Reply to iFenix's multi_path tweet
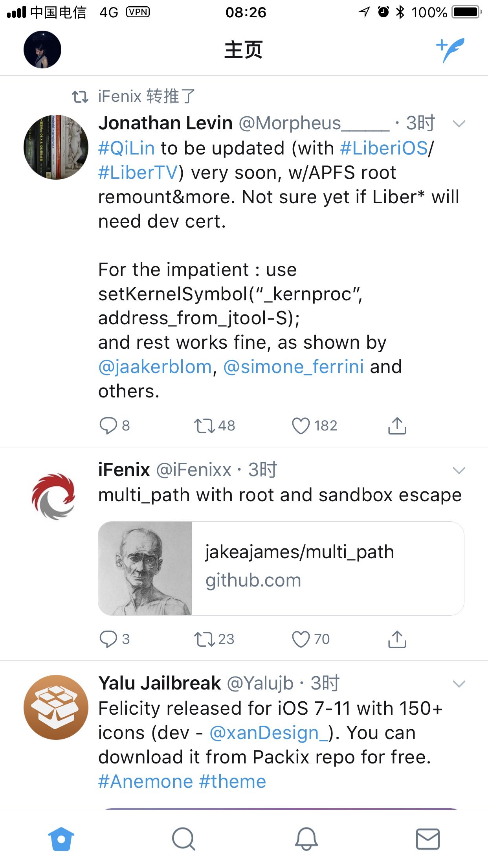Screen dimensions: 488x868 [108, 639]
